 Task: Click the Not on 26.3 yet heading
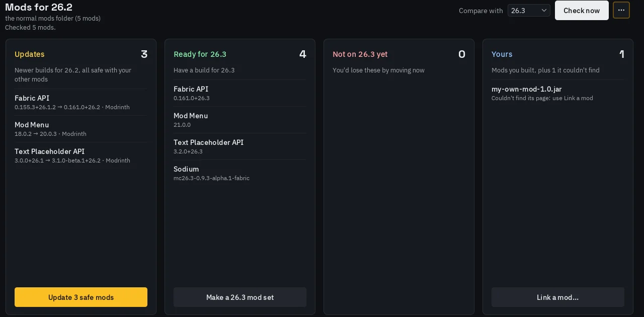[360, 54]
